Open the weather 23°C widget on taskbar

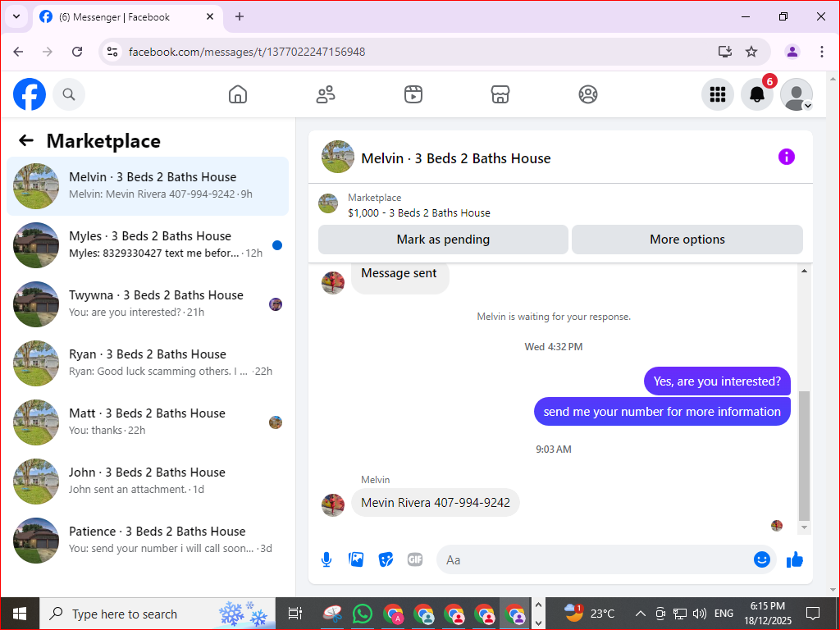pyautogui.click(x=590, y=614)
